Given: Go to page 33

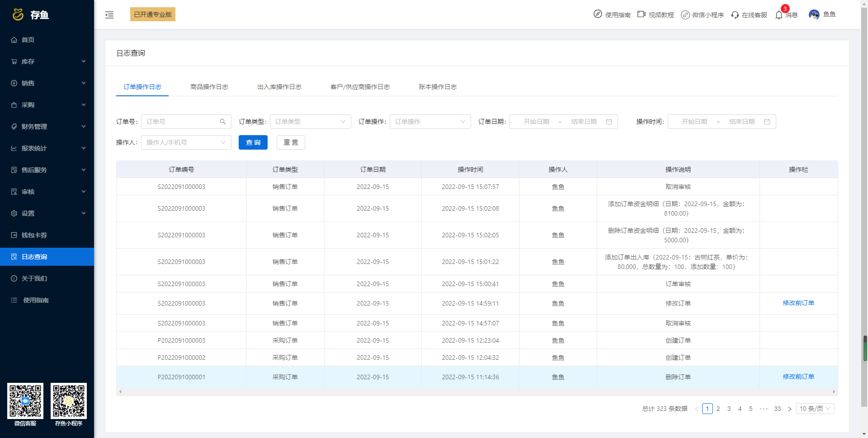Looking at the screenshot, I should pos(778,409).
